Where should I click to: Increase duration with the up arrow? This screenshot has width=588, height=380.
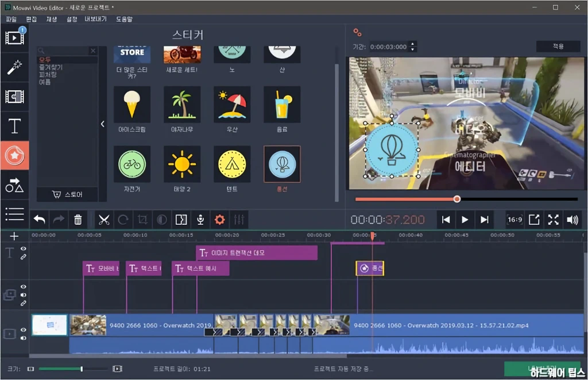tap(412, 44)
